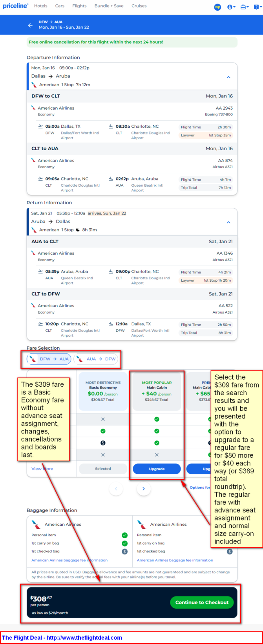
Task: Show the previous fare options arrow
Action: tap(116, 489)
